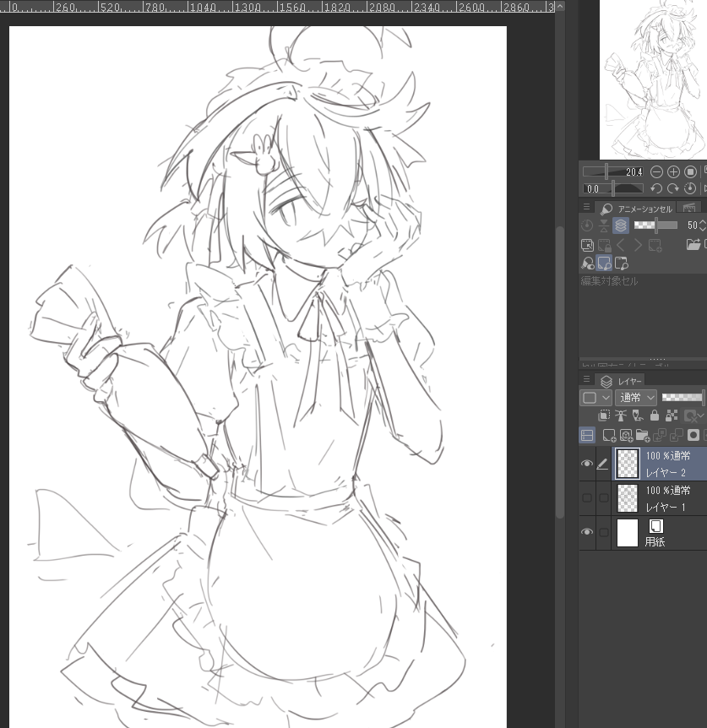Toggle the checkbox beside the 用紙 layer

coord(603,532)
